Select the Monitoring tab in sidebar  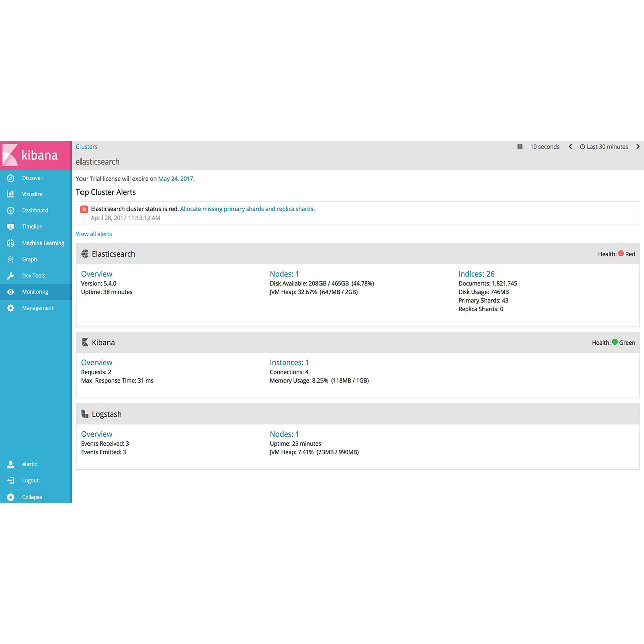[x=35, y=292]
